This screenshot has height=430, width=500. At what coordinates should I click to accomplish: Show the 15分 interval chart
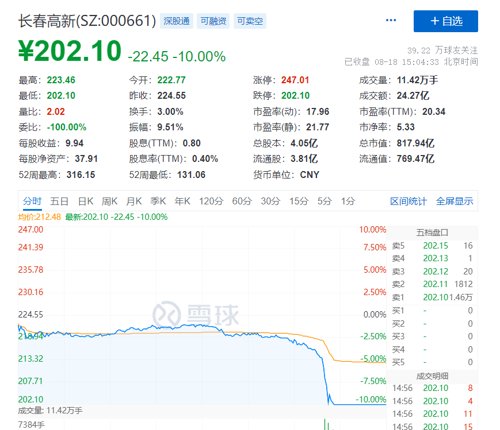(x=299, y=201)
